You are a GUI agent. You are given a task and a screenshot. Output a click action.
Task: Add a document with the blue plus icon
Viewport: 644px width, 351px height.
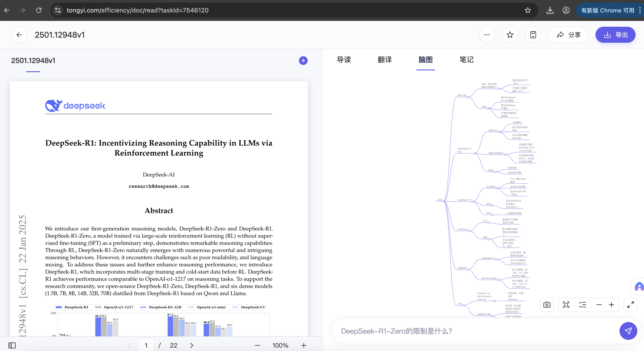click(303, 61)
